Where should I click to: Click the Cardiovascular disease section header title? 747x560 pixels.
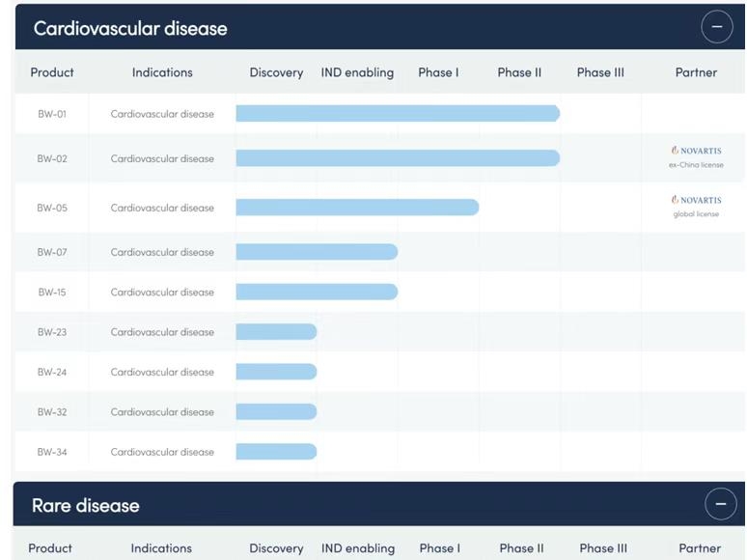click(130, 28)
